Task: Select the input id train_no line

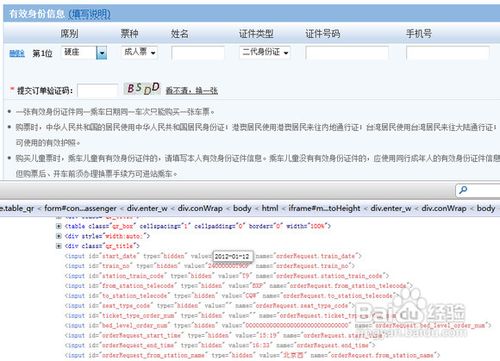Action: click(210, 266)
